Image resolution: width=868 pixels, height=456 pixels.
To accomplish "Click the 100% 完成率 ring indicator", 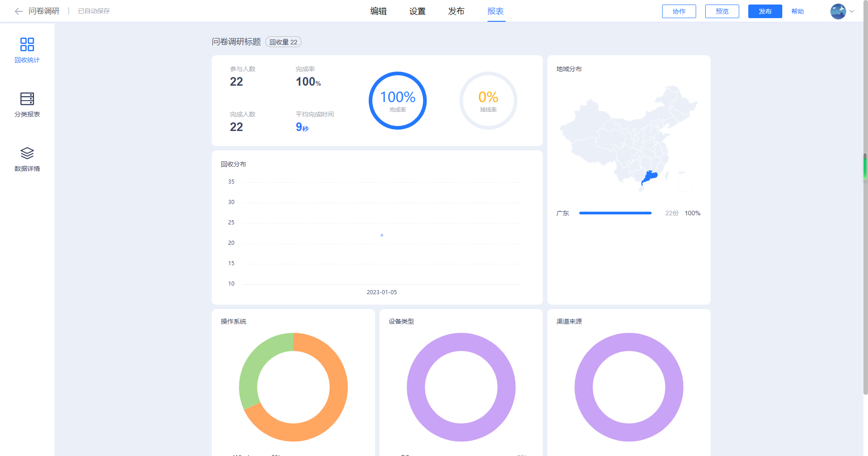I will coord(398,101).
